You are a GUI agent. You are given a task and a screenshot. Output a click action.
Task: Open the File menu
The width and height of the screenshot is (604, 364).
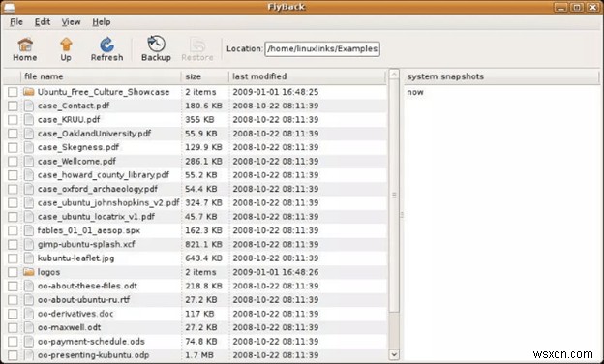click(16, 22)
